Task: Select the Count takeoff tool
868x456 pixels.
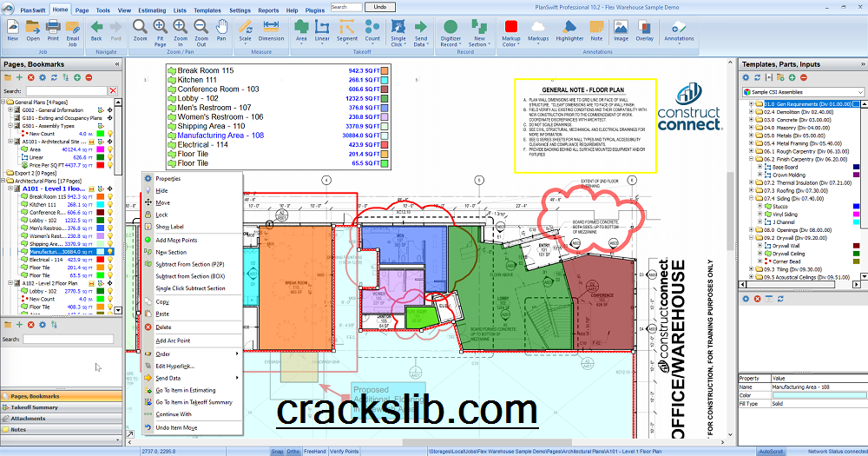Action: point(372,26)
